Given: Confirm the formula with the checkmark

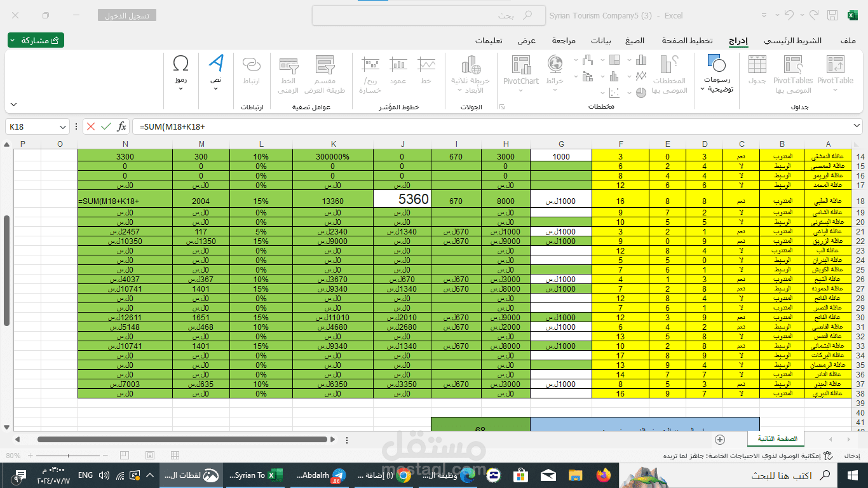Looking at the screenshot, I should click(106, 126).
